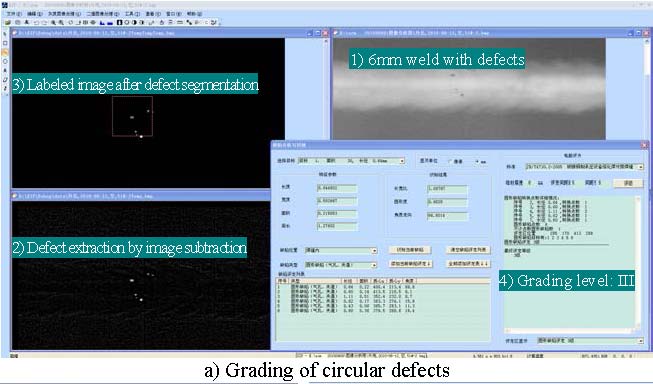Click the zoom-in magnifier toolbar icon
Image resolution: width=653 pixels, height=384 pixels.
pos(54,22)
